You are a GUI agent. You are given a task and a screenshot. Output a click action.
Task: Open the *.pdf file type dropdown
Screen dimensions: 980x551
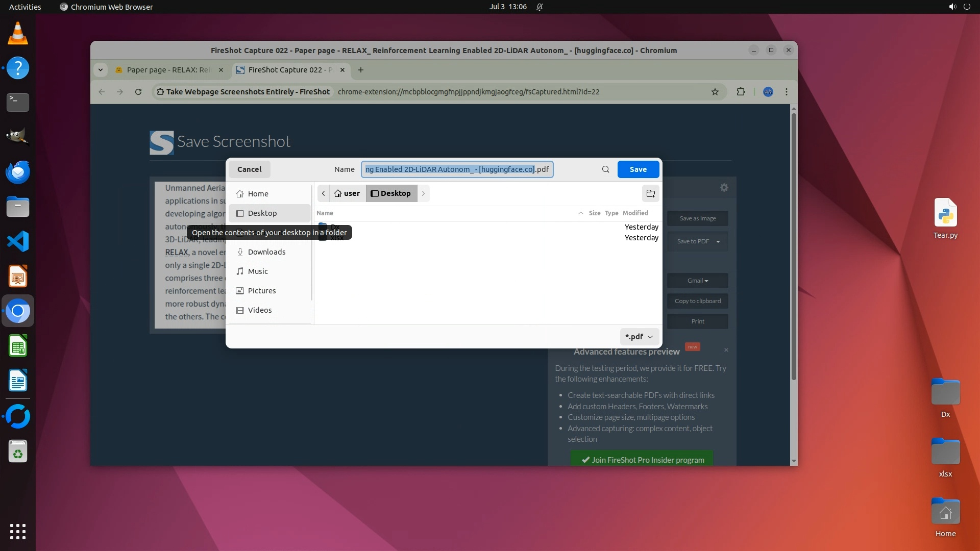pyautogui.click(x=639, y=337)
